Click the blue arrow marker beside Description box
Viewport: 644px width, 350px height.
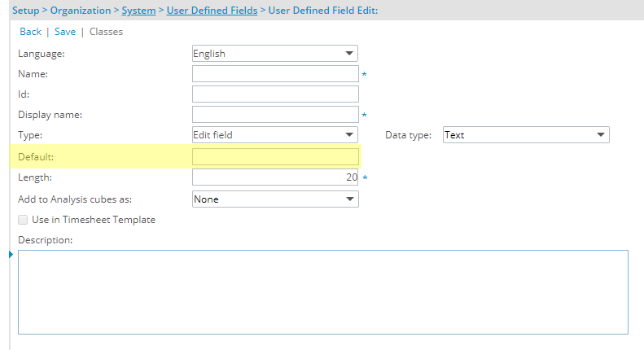click(x=11, y=255)
